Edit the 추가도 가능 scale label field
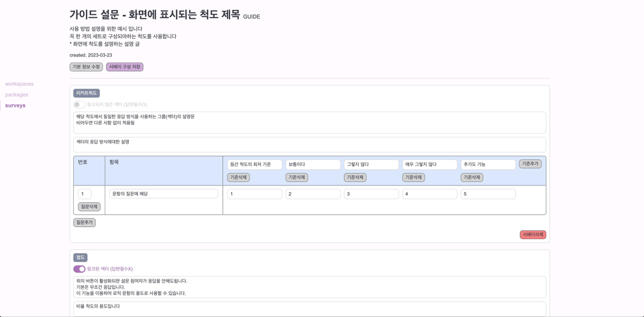Image resolution: width=644 pixels, height=317 pixels. click(488, 165)
